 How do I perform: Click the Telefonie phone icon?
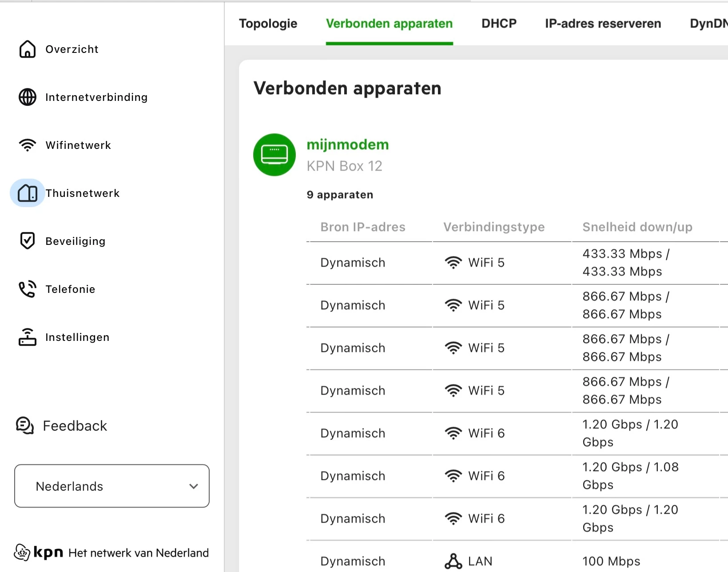pos(28,289)
